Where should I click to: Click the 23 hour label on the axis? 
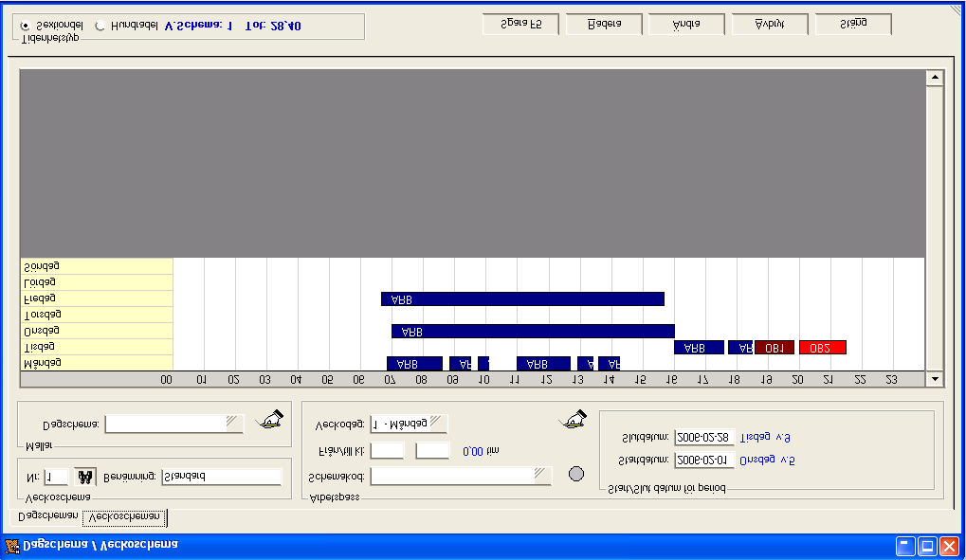point(891,380)
